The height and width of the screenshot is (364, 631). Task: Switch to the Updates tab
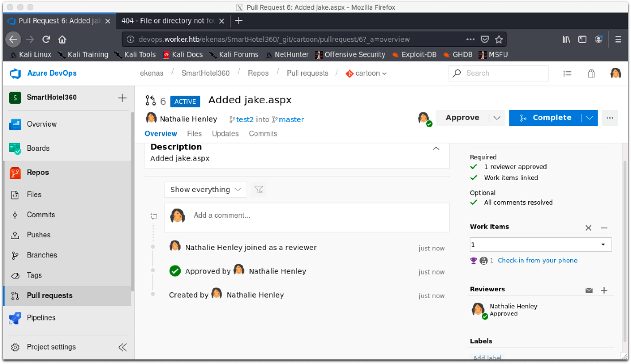[x=225, y=134]
